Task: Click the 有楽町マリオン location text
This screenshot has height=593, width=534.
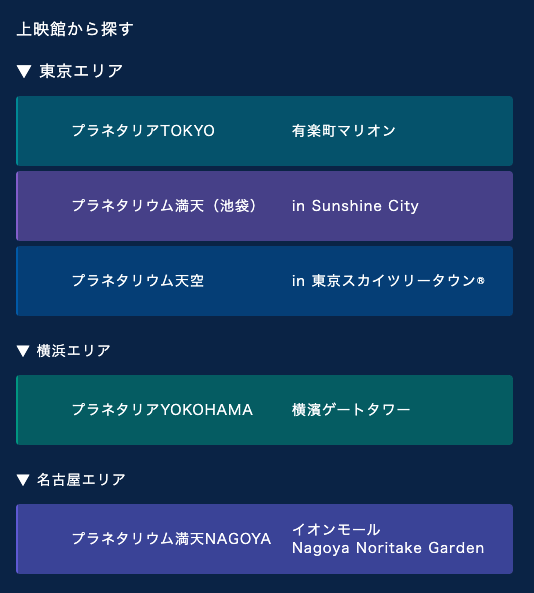Action: point(343,131)
